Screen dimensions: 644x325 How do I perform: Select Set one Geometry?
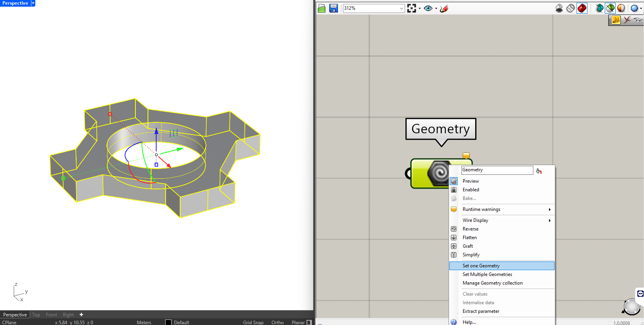pos(502,266)
